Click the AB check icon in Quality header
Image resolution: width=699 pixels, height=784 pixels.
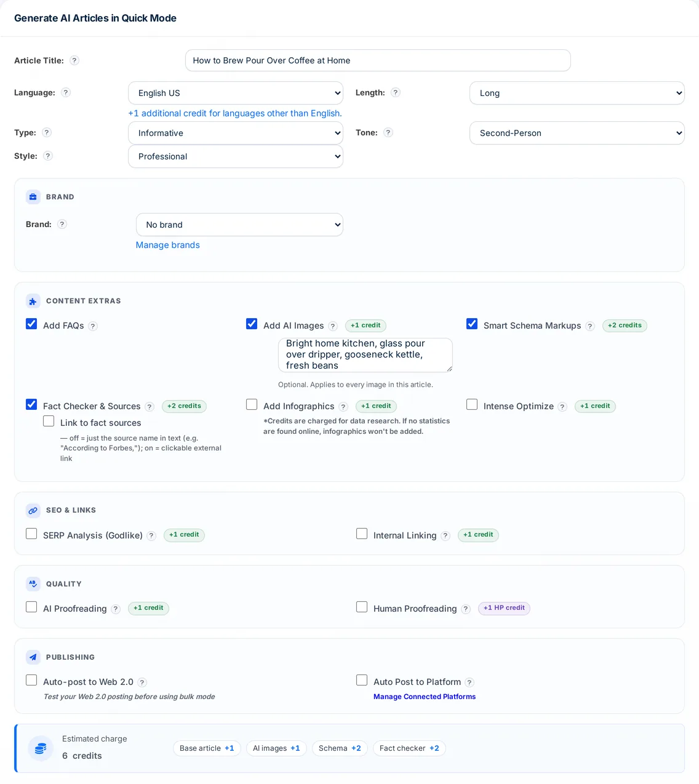33,584
